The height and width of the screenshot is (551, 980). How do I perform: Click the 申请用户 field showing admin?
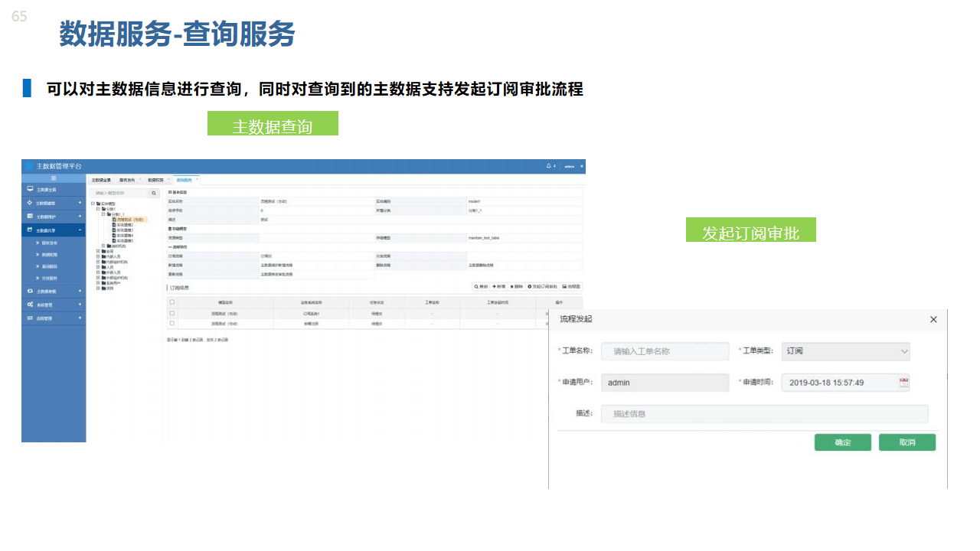click(x=665, y=383)
